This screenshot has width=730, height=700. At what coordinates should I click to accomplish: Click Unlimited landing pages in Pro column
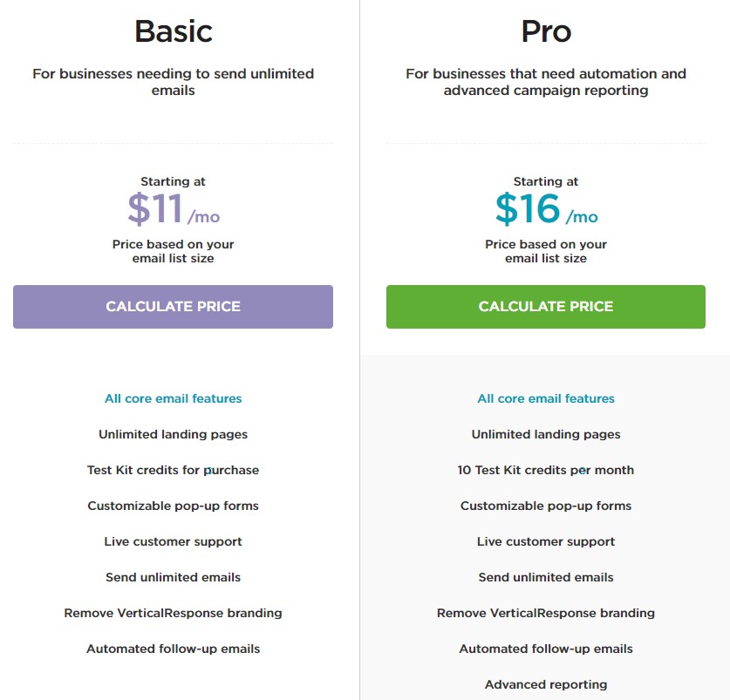[x=546, y=434]
